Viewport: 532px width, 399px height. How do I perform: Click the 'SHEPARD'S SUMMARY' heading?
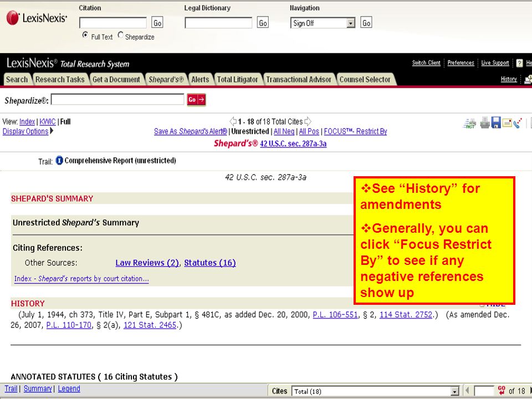click(52, 198)
